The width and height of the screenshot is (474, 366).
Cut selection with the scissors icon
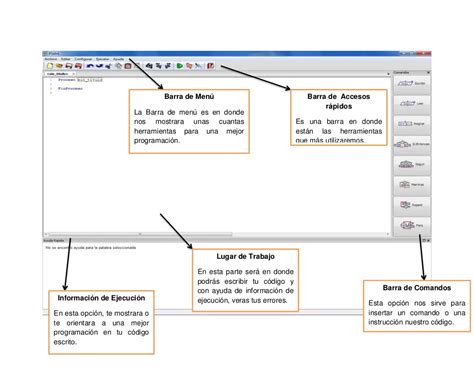click(x=108, y=66)
